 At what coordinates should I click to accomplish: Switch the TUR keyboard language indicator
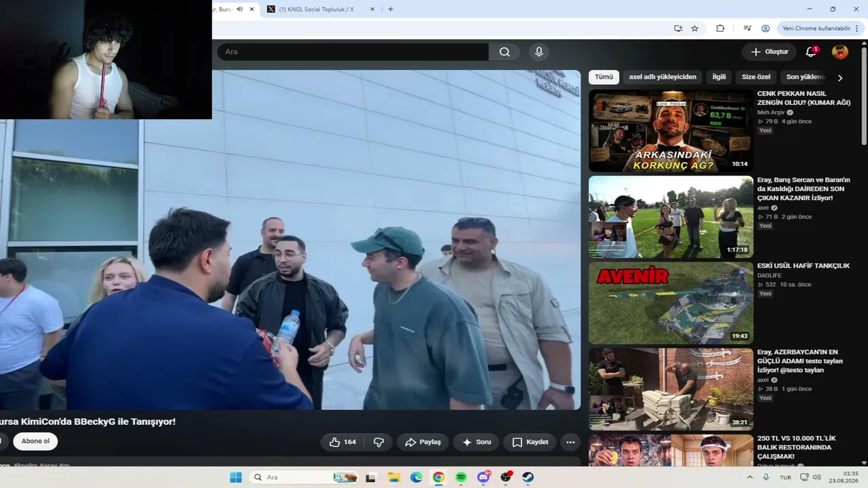785,477
